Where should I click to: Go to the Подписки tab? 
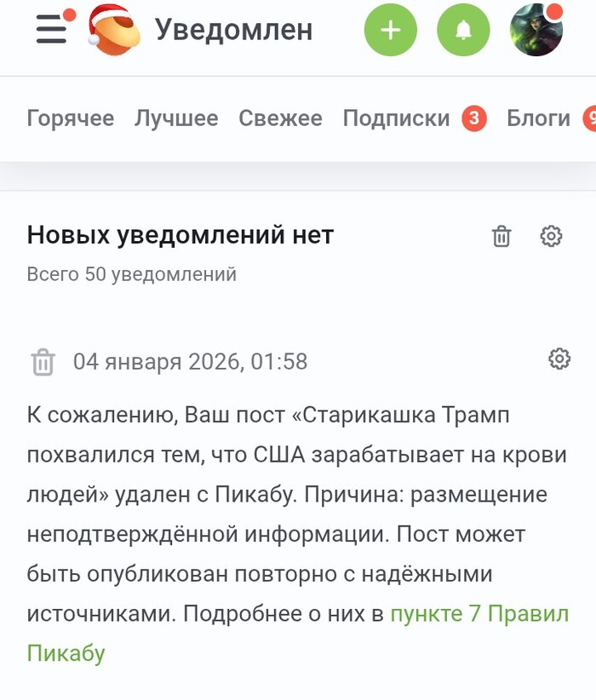tap(396, 118)
